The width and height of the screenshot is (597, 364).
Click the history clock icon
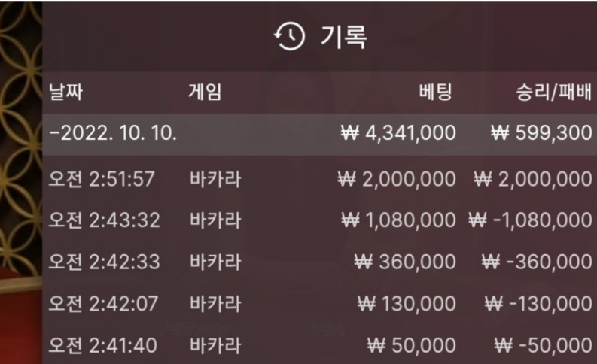coord(290,37)
